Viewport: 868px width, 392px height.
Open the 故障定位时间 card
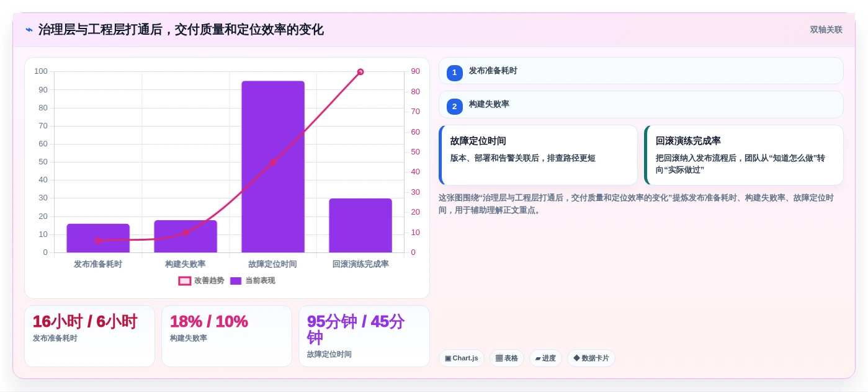(538, 155)
